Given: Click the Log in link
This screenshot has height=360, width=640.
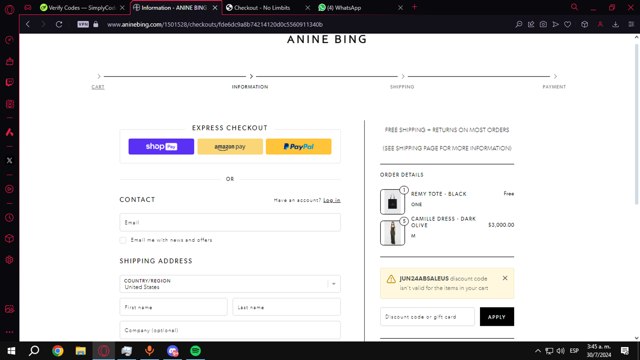Looking at the screenshot, I should coord(331,200).
